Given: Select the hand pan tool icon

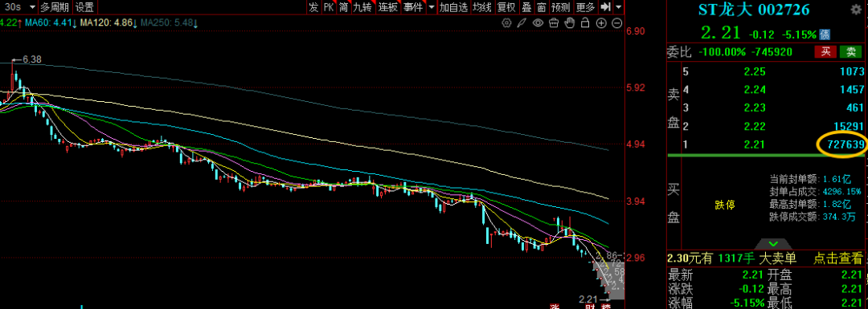Looking at the screenshot, I should (569, 23).
